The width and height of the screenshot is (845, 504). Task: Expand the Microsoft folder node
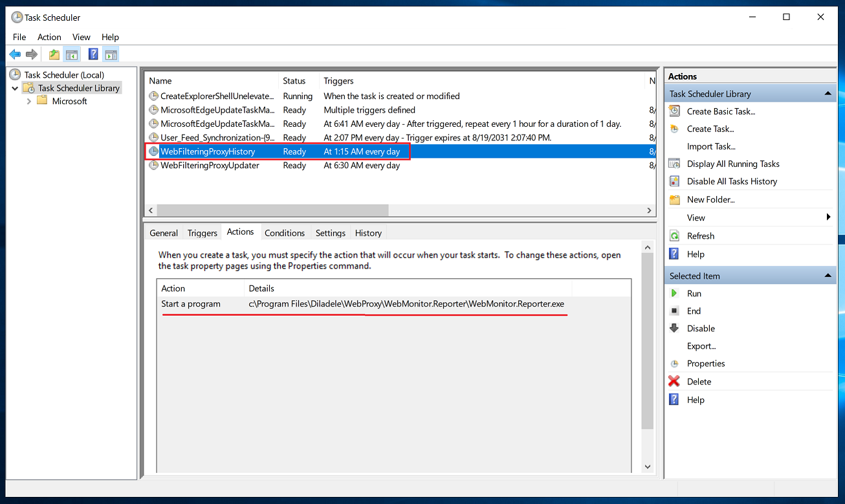(29, 102)
